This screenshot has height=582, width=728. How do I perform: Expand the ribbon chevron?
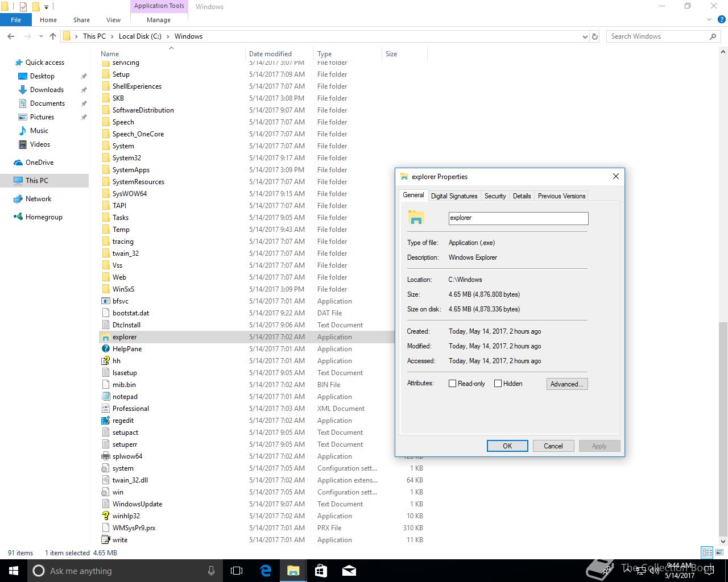pos(709,20)
